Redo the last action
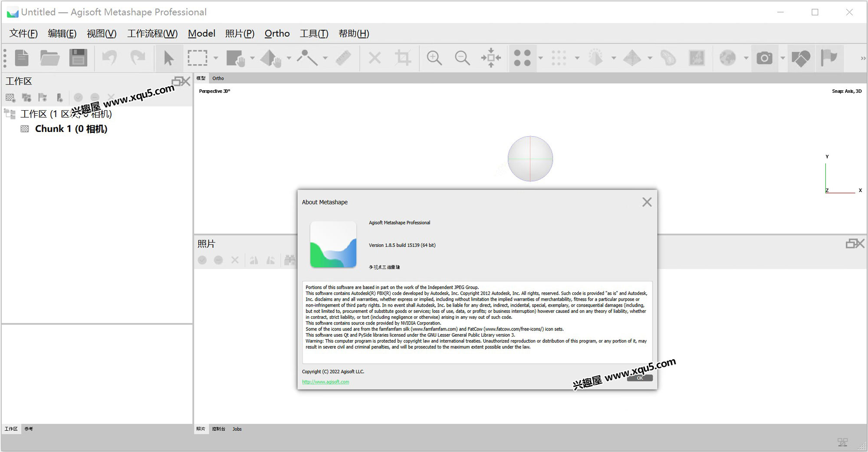The width and height of the screenshot is (868, 452). 138,58
